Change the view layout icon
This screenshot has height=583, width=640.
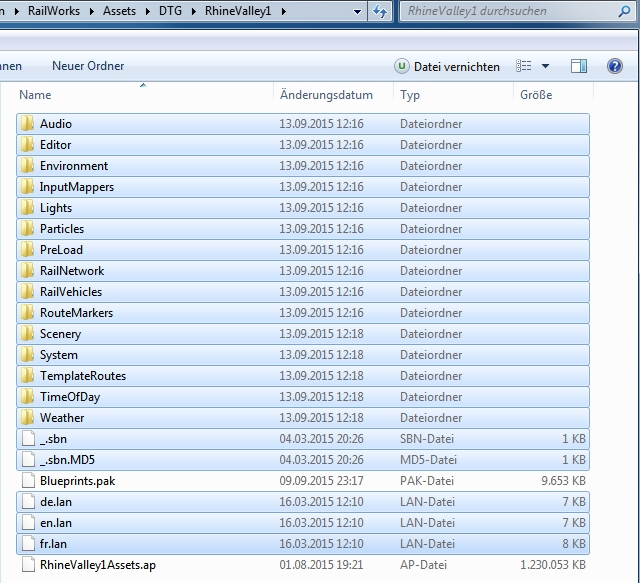tap(524, 66)
